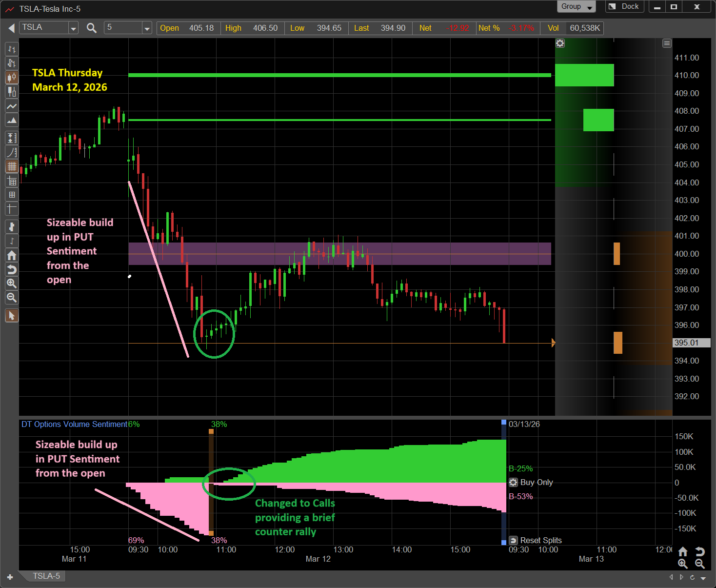Viewport: 716px width, 588px height.
Task: Select the candlestick chart type in left toolbar
Action: coord(12,77)
